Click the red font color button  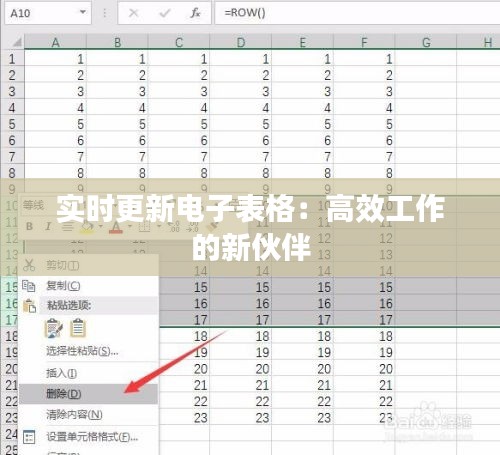tap(116, 227)
